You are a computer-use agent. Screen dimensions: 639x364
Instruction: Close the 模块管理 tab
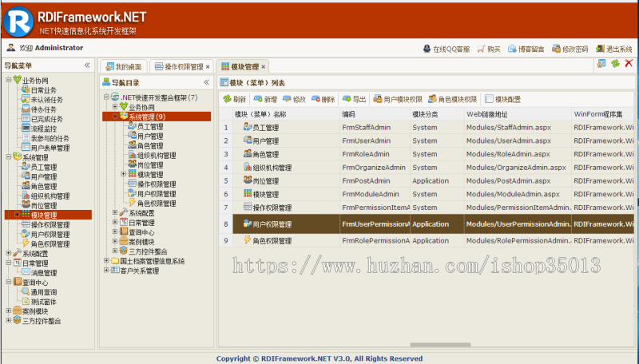pos(264,67)
